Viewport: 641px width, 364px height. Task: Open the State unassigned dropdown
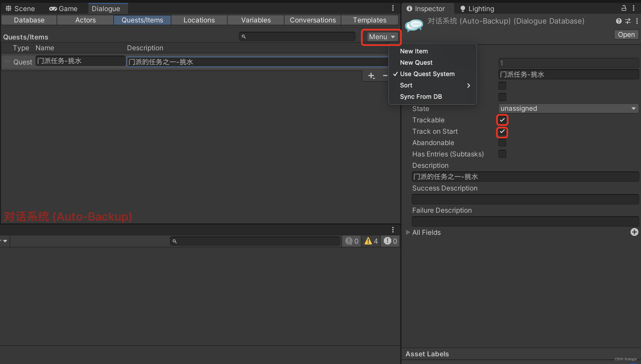pyautogui.click(x=568, y=108)
